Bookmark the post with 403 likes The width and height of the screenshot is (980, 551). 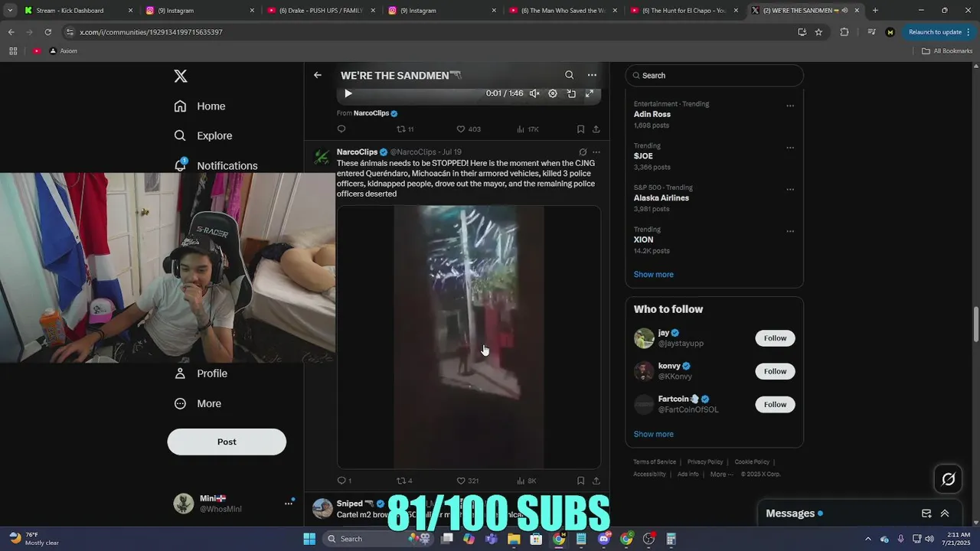click(x=580, y=129)
